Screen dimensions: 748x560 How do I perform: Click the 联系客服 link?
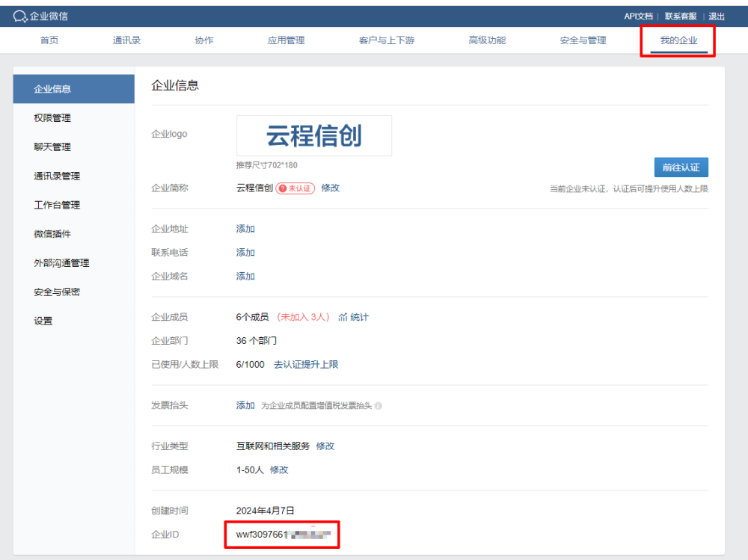(681, 16)
